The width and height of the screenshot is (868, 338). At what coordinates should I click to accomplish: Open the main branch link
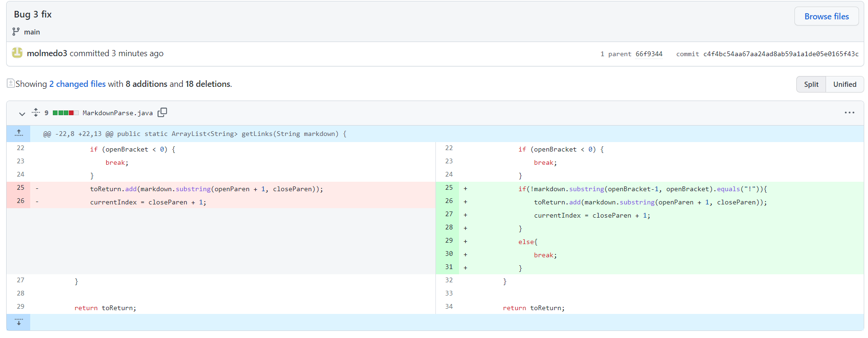pyautogui.click(x=32, y=32)
